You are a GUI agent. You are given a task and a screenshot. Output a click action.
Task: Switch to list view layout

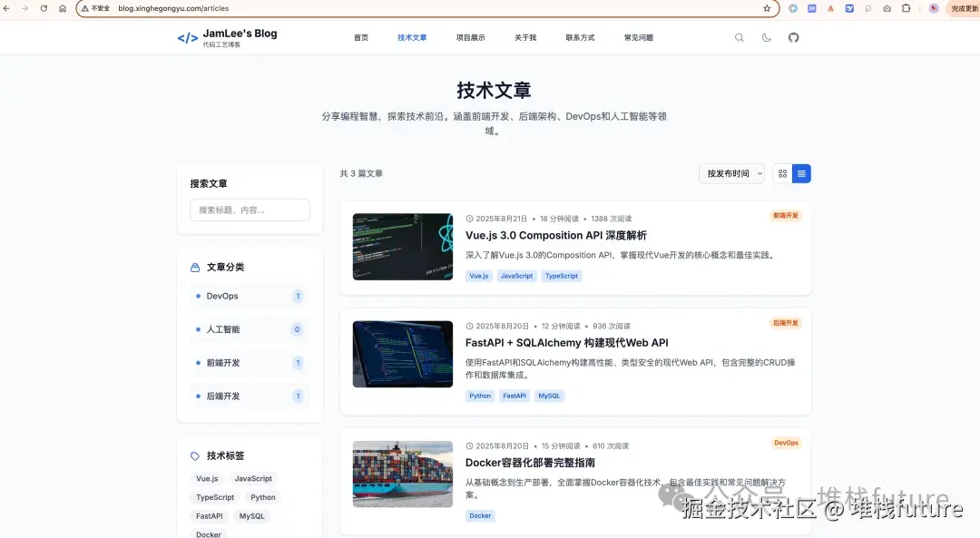pos(800,172)
